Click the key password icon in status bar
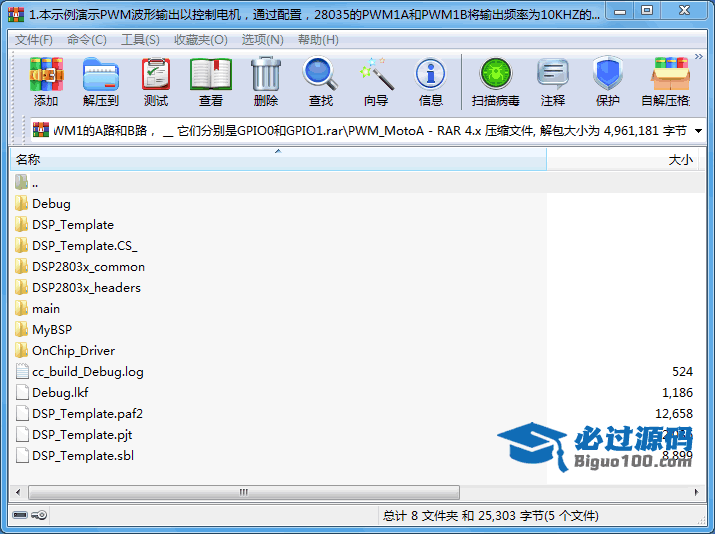This screenshot has width=715, height=534. coord(39,515)
